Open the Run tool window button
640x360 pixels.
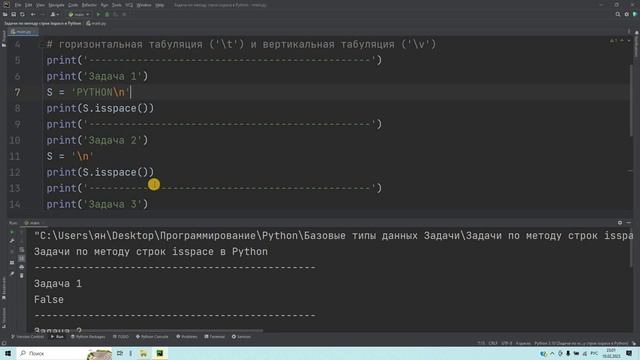click(x=57, y=337)
